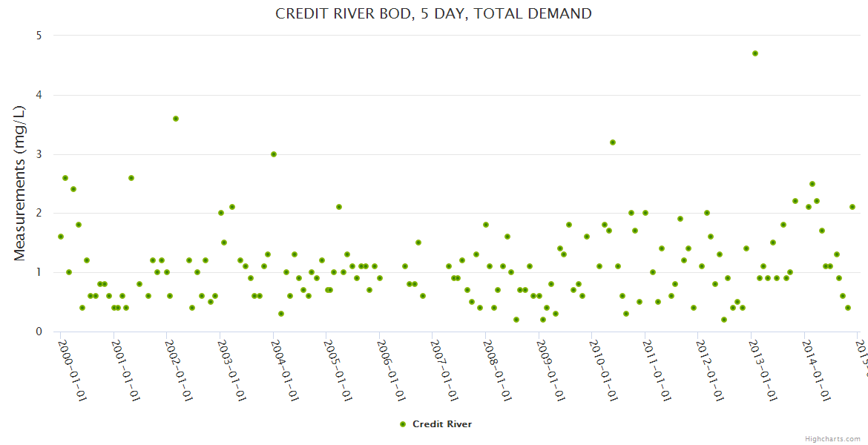
Task: Click the y-axis label 0
Action: (39, 332)
